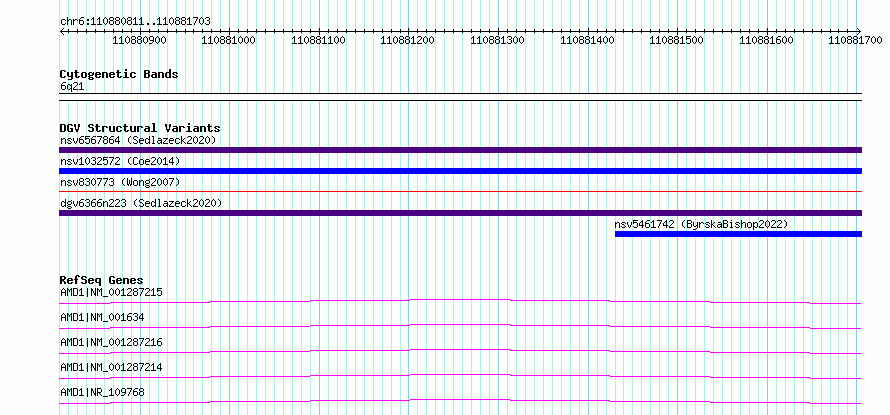Click AMD1|NM_001287215 transcript label

point(111,292)
